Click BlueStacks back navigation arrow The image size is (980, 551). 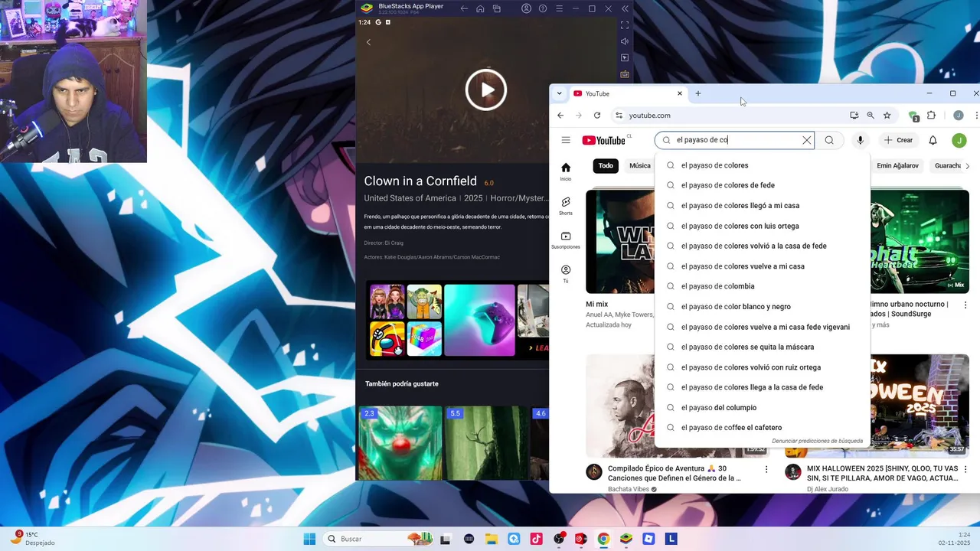click(x=464, y=8)
